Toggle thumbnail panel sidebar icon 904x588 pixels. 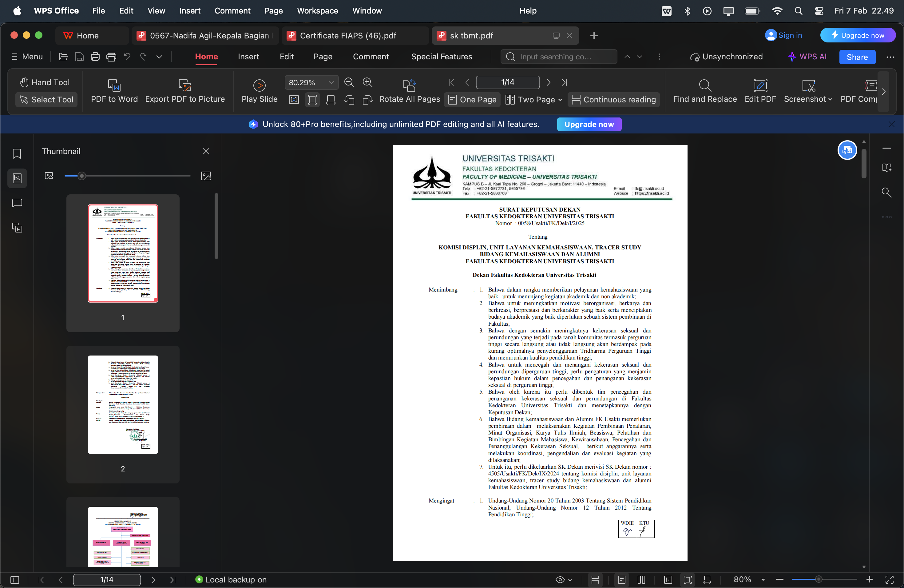pyautogui.click(x=17, y=178)
